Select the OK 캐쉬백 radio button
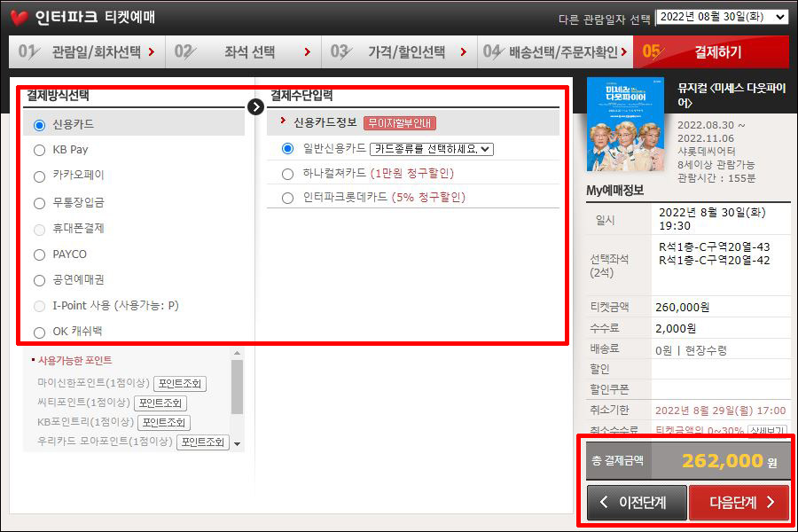Image resolution: width=798 pixels, height=532 pixels. tap(39, 333)
